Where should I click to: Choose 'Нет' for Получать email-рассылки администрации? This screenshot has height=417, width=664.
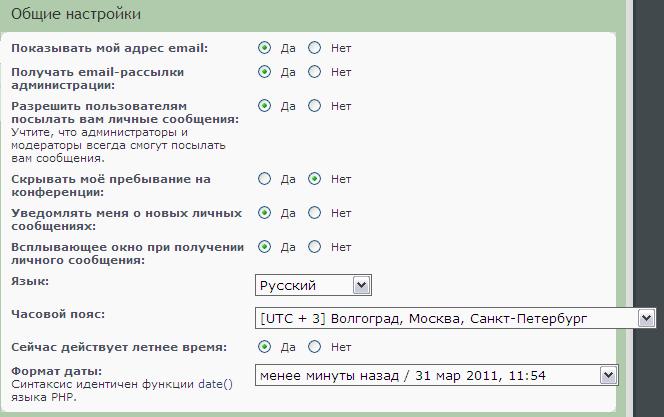[315, 72]
